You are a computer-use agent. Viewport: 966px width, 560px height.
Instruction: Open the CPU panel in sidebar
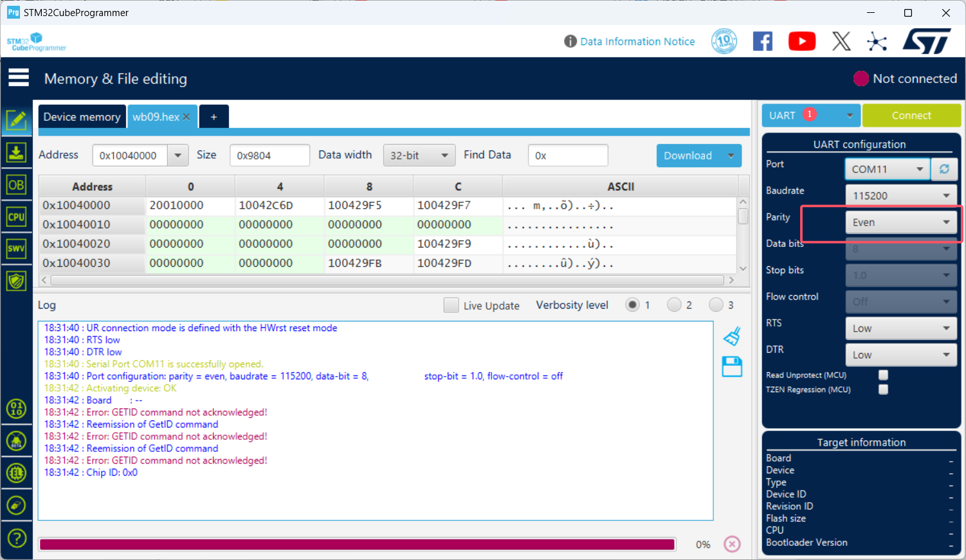point(16,217)
